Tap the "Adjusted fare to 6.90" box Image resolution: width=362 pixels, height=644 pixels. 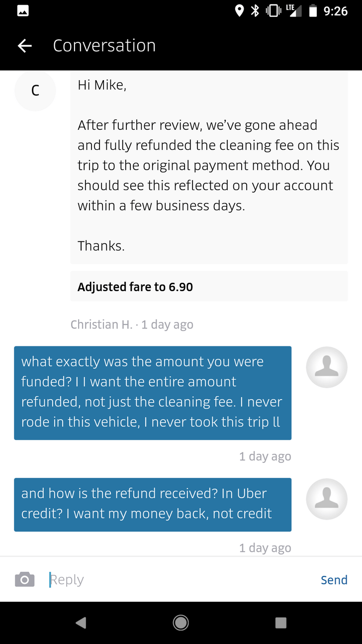click(209, 287)
